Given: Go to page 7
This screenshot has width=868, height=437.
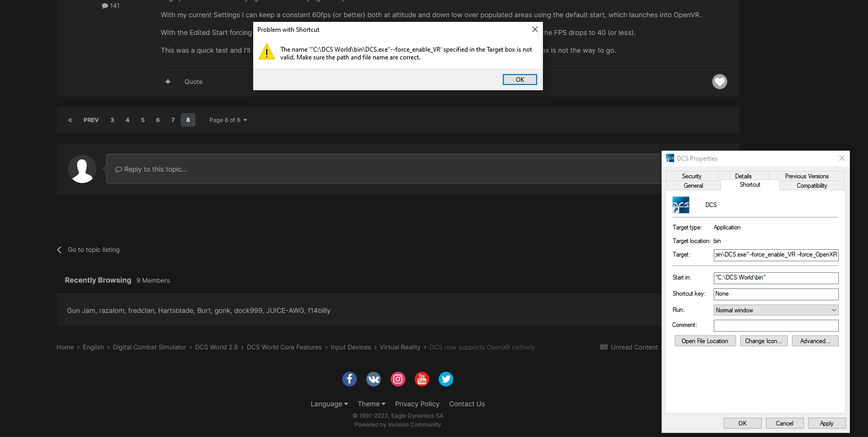Looking at the screenshot, I should (173, 120).
